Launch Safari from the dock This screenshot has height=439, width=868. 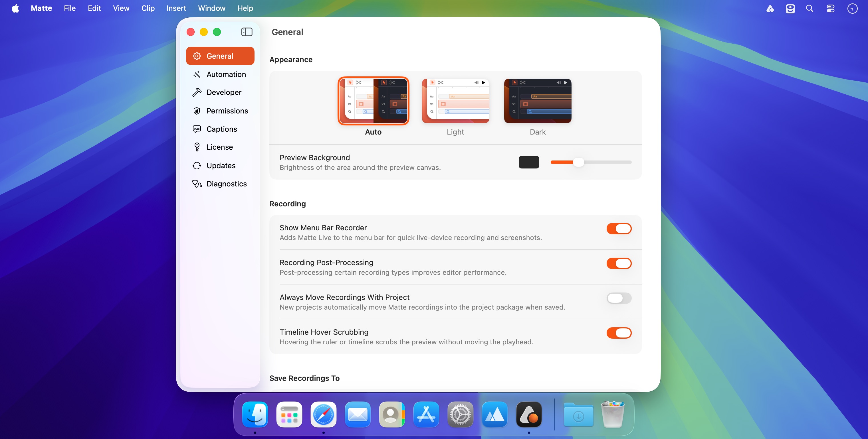tap(324, 414)
